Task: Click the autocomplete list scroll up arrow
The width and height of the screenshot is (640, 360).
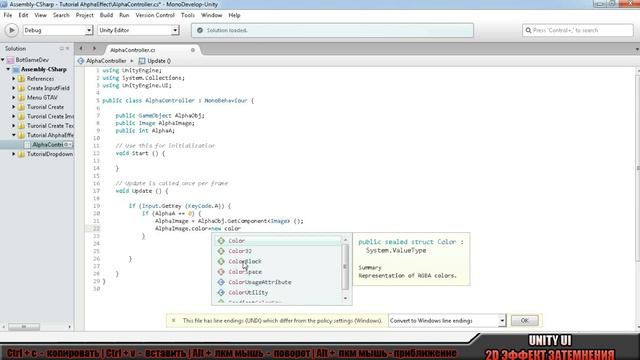Action: coord(345,240)
